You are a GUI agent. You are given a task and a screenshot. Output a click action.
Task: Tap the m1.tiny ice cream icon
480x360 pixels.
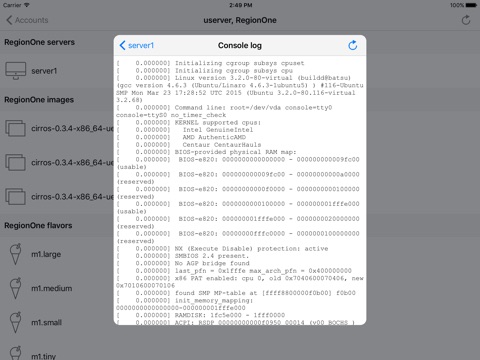pyautogui.click(x=15, y=353)
